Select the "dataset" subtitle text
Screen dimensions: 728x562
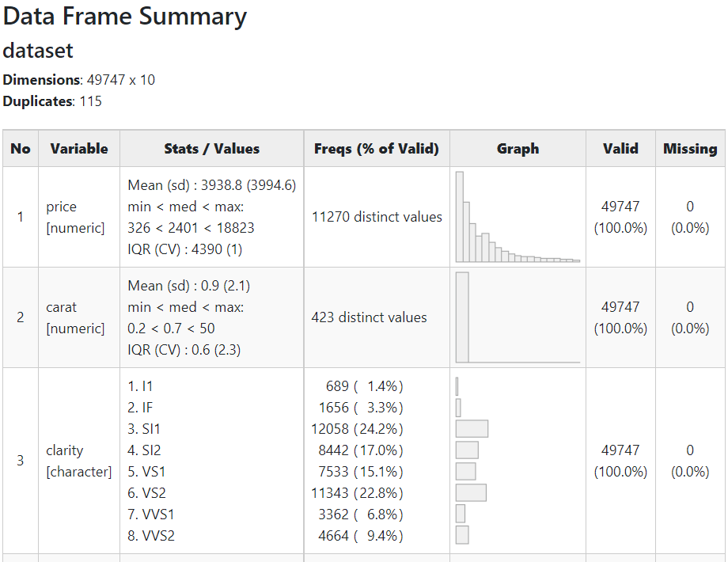pos(38,51)
